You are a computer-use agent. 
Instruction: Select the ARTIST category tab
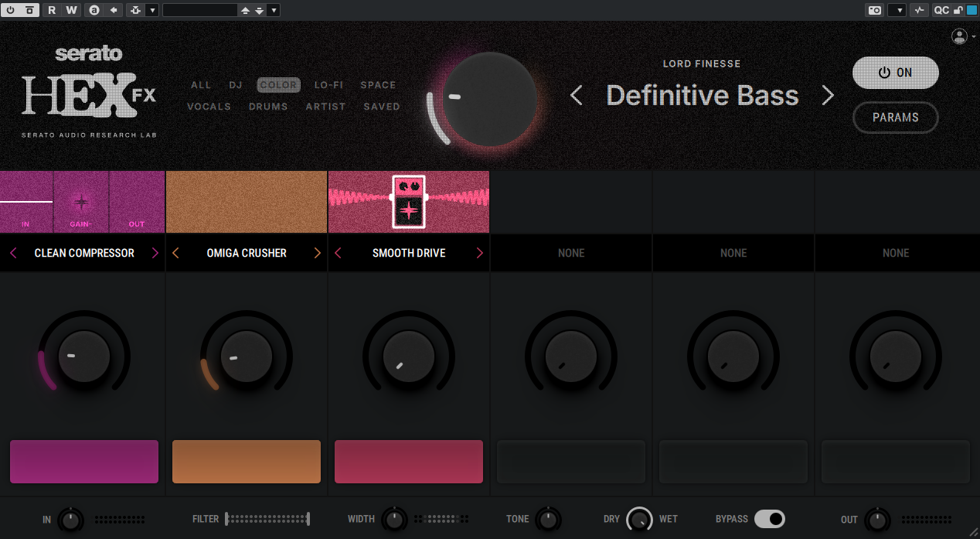pos(325,107)
